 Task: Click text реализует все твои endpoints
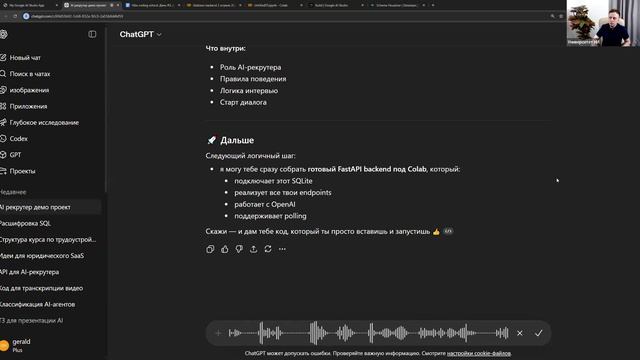point(282,193)
